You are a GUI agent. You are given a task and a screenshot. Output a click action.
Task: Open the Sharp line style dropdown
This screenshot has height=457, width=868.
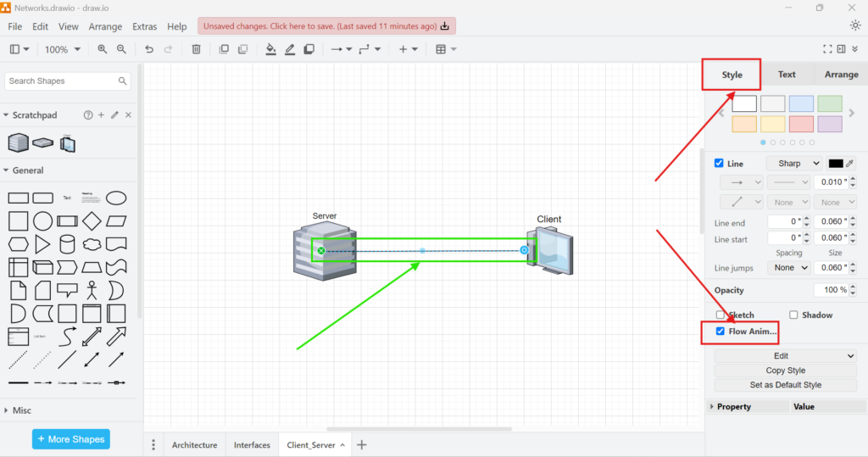click(793, 164)
